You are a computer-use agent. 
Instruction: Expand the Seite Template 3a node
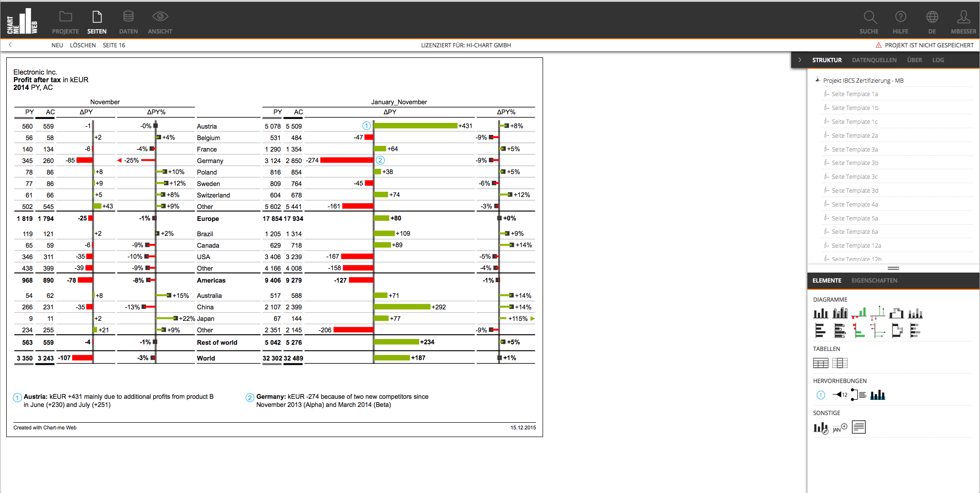pyautogui.click(x=826, y=149)
